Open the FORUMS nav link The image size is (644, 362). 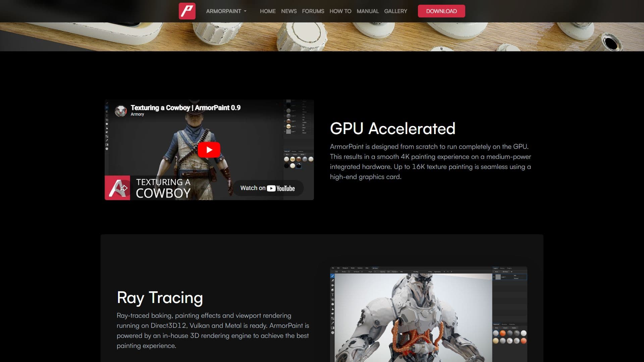click(313, 11)
